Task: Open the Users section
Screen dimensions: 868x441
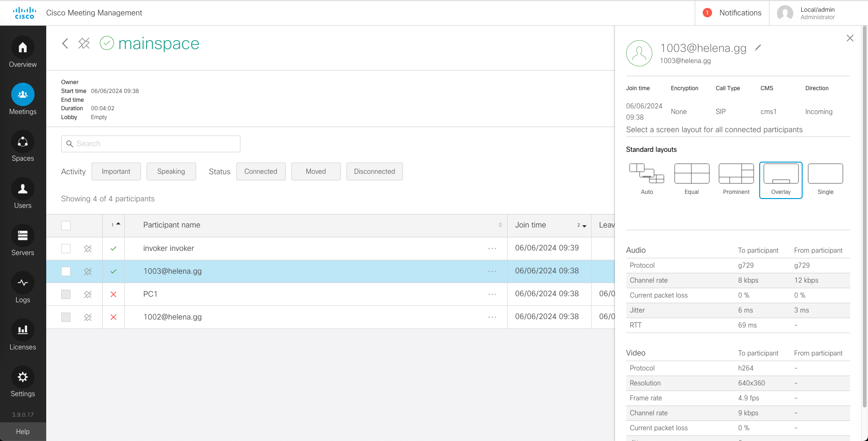Action: [x=22, y=189]
